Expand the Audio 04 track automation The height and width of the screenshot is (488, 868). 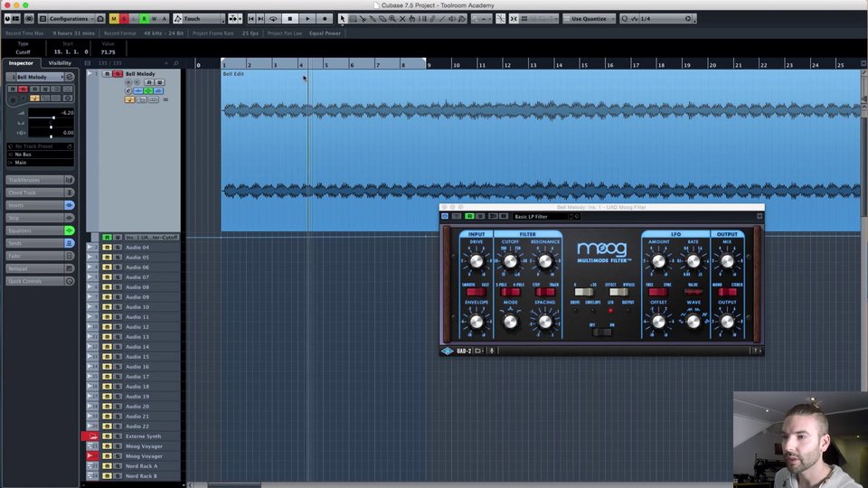90,248
